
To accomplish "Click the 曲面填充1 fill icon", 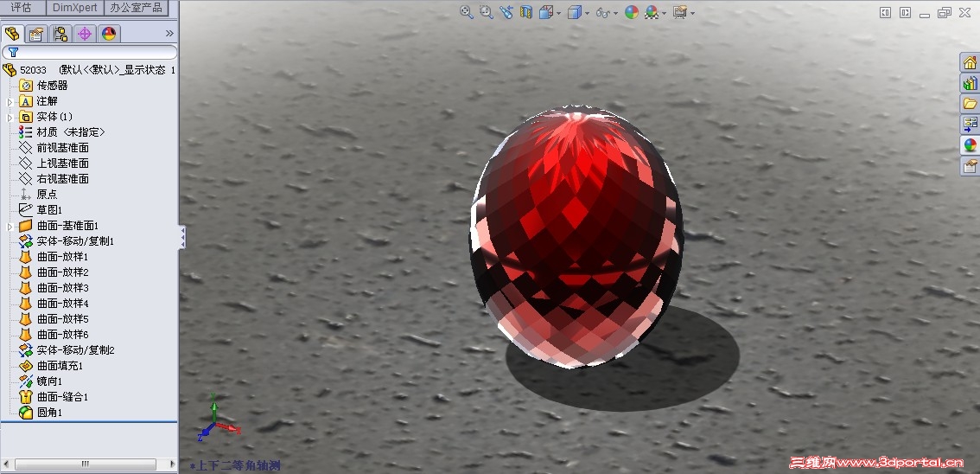I will tap(26, 366).
